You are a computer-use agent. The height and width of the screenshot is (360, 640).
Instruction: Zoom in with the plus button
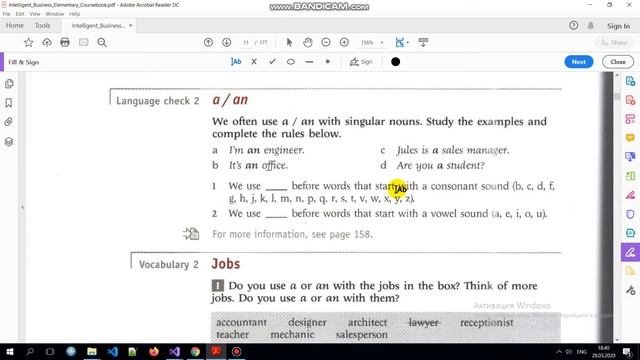click(344, 42)
